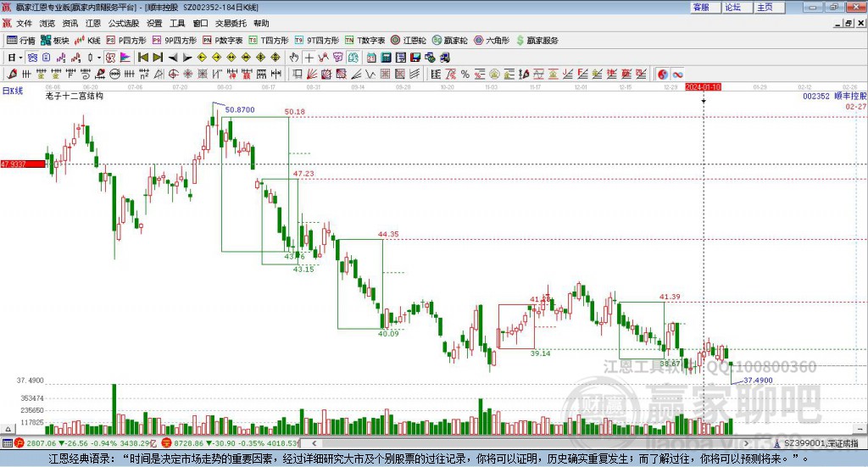Open the 工具 menu

(x=177, y=23)
